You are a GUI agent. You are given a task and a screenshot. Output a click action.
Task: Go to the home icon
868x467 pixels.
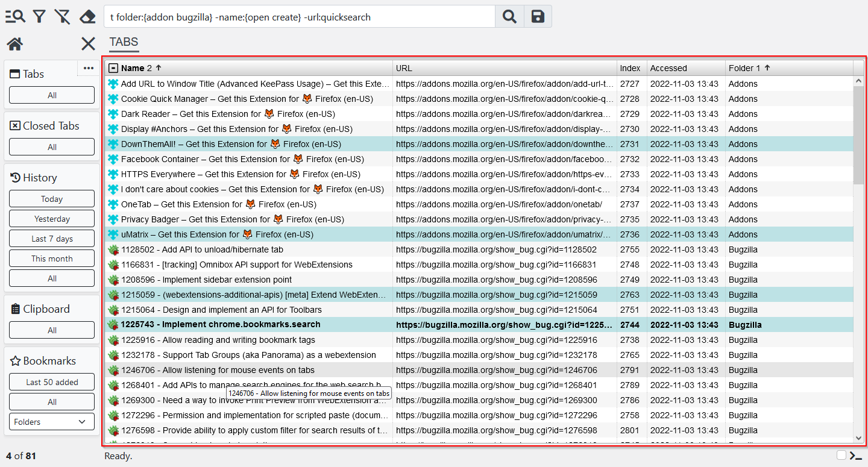click(x=15, y=43)
